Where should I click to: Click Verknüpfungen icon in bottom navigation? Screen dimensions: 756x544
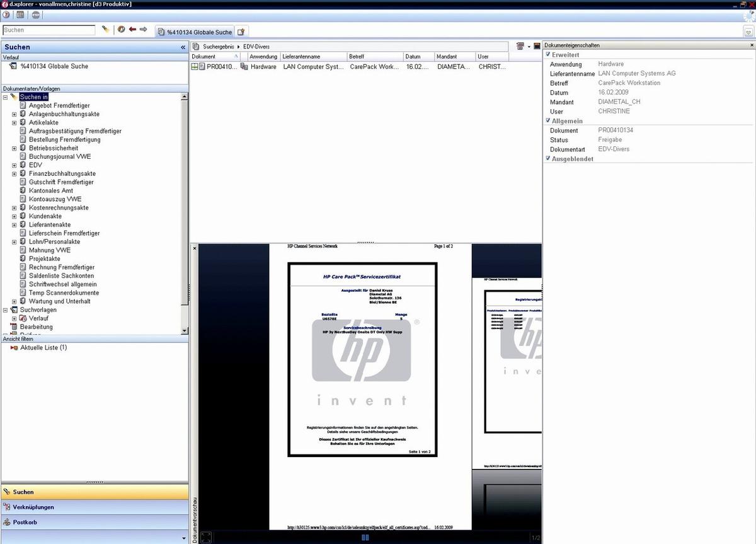click(x=8, y=507)
